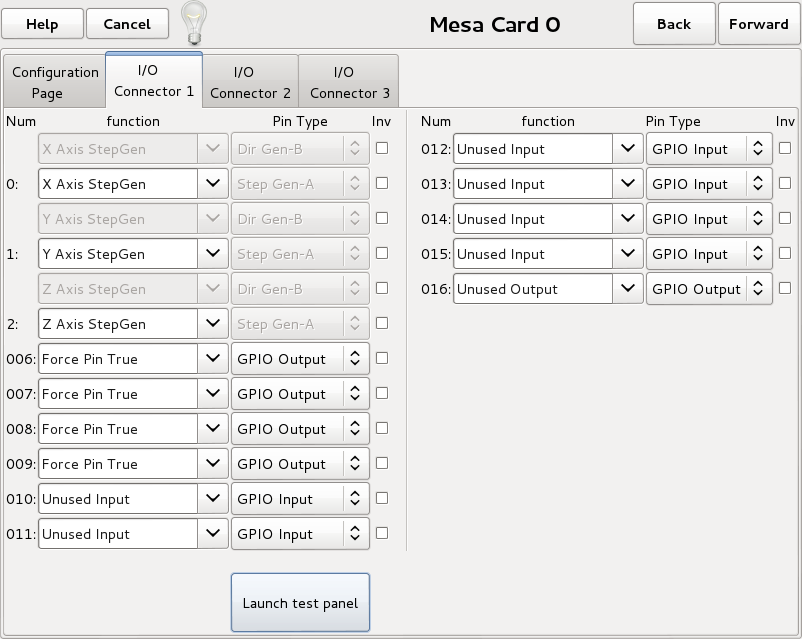Open function dropdown arrow for pin 012

pos(628,149)
